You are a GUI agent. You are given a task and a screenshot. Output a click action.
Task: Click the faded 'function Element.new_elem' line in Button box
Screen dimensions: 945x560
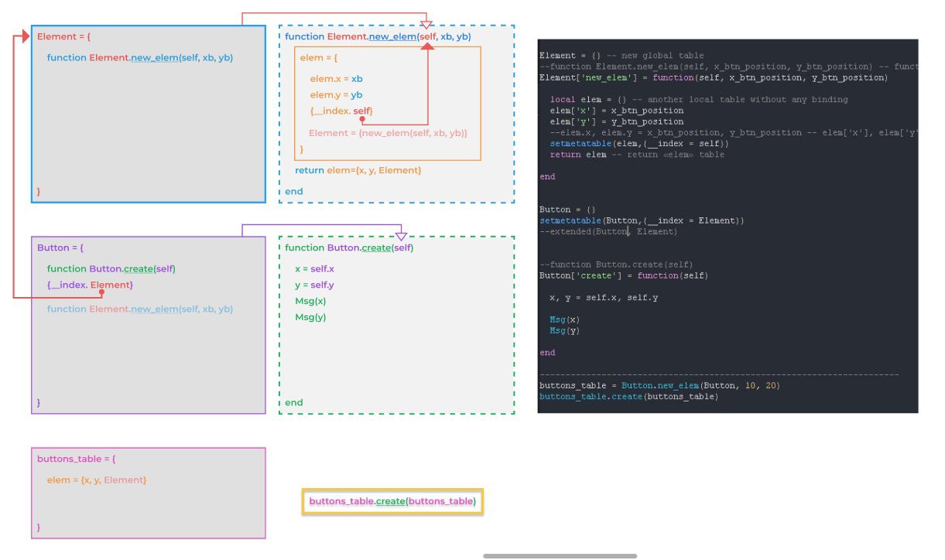[140, 309]
